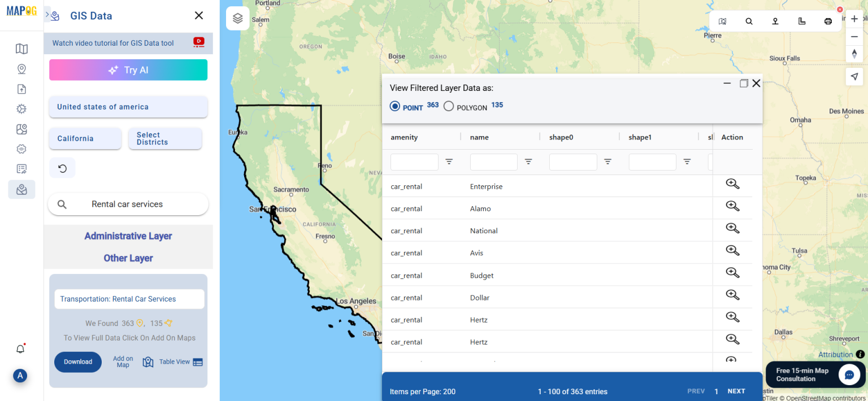Switch to the Other Layer tab
Screen dimensions: 868x401
[128, 258]
